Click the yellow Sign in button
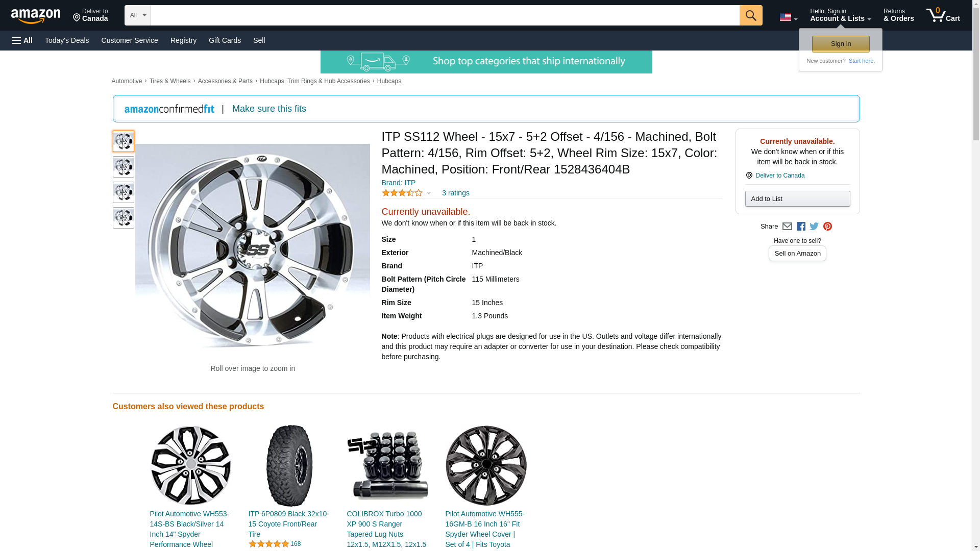The image size is (980, 551). (x=841, y=44)
